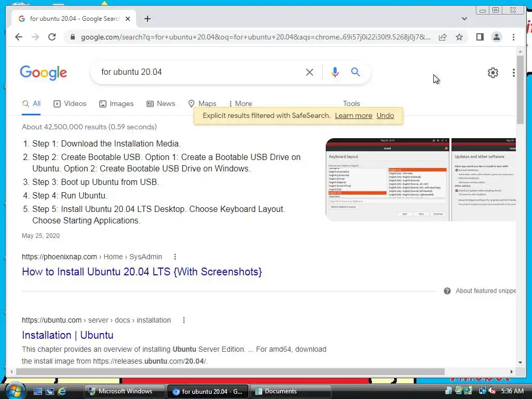Image resolution: width=532 pixels, height=399 pixels.
Task: Click Switch between windows icon
Action: click(x=50, y=391)
